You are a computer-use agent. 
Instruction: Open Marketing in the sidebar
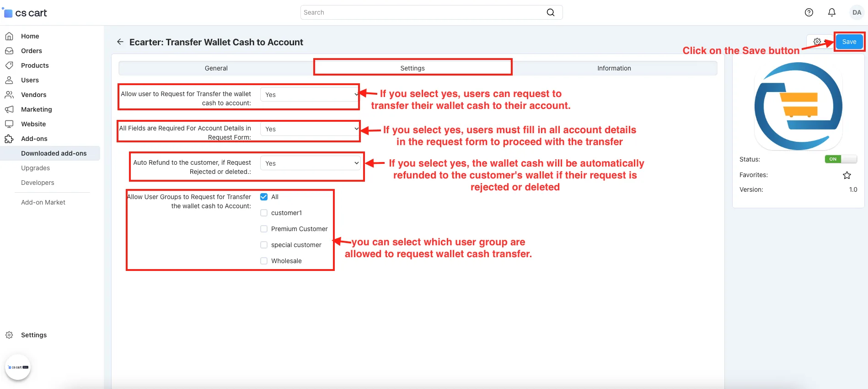(37, 109)
